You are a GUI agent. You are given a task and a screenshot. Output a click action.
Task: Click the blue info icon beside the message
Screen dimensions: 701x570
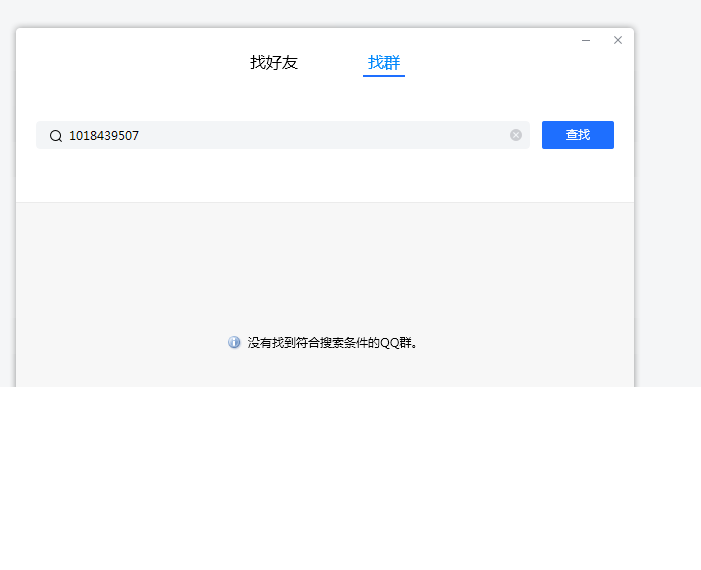[x=234, y=342]
